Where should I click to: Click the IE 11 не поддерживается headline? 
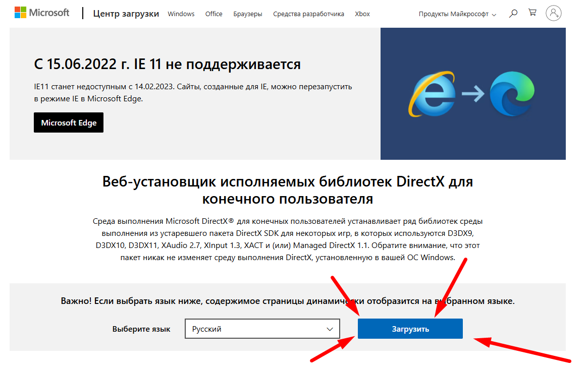(x=167, y=64)
